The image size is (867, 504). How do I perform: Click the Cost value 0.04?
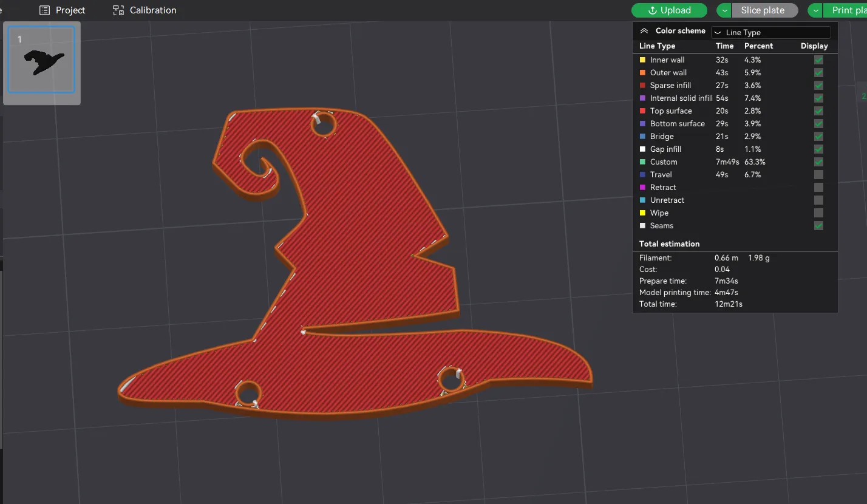[x=722, y=270]
